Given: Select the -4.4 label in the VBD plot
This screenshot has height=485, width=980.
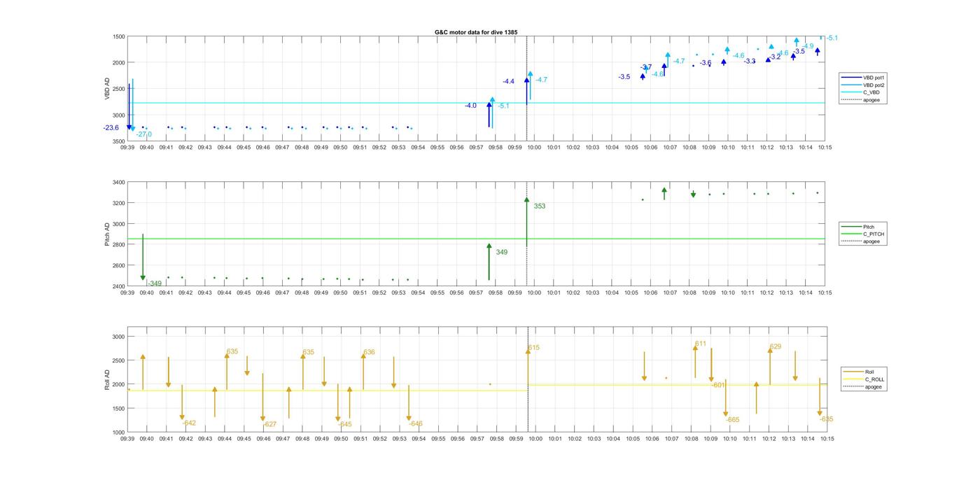Looking at the screenshot, I should pos(508,82).
